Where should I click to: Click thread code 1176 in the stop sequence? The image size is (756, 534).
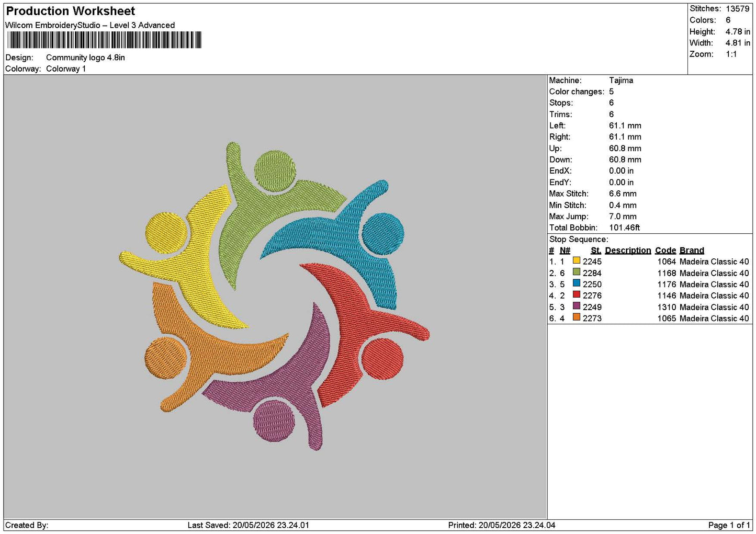[667, 285]
